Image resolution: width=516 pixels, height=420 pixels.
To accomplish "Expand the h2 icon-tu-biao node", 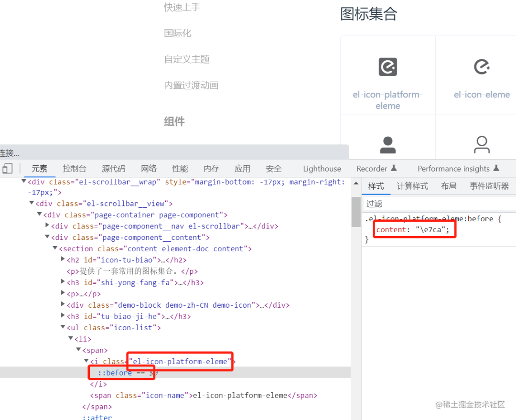I will click(x=63, y=259).
